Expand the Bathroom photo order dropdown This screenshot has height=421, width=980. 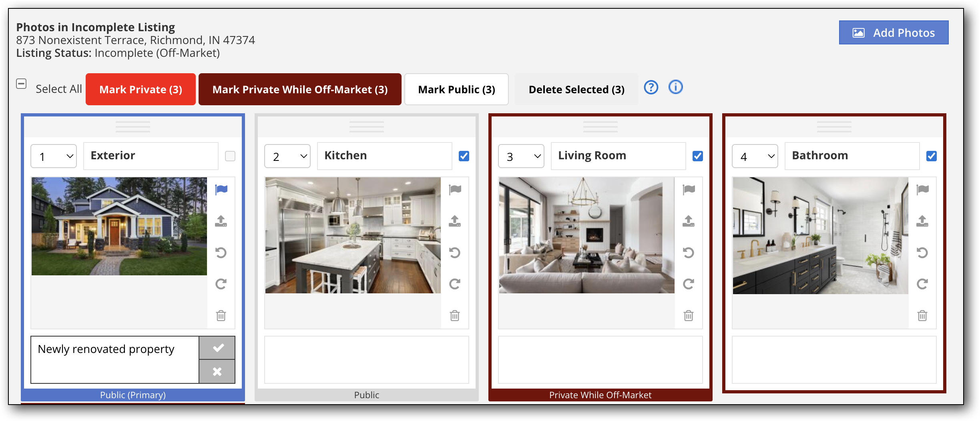click(x=755, y=156)
